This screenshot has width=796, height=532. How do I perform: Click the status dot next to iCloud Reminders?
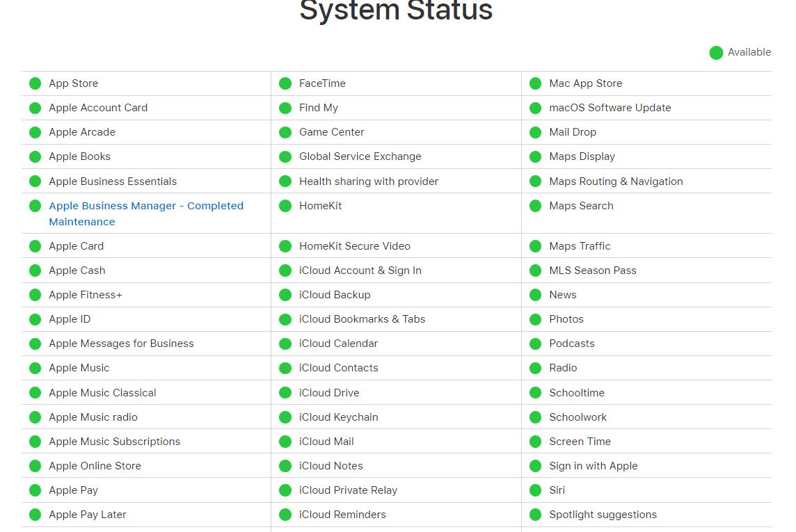pyautogui.click(x=285, y=515)
